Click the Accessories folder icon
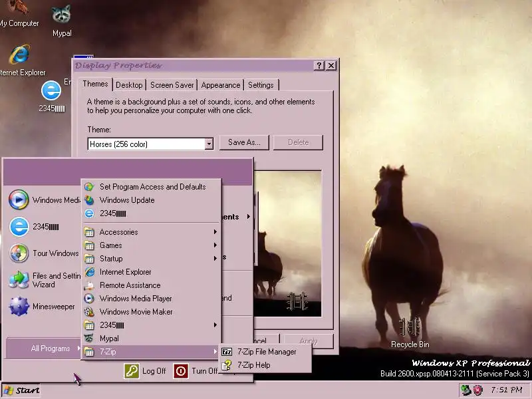Viewport: 532px width, 399px height. (x=89, y=232)
